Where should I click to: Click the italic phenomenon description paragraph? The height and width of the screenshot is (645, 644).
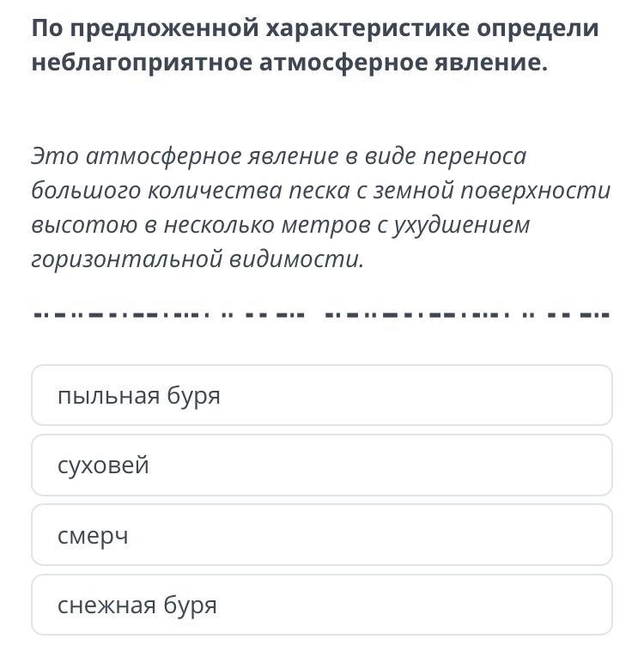coord(319,208)
